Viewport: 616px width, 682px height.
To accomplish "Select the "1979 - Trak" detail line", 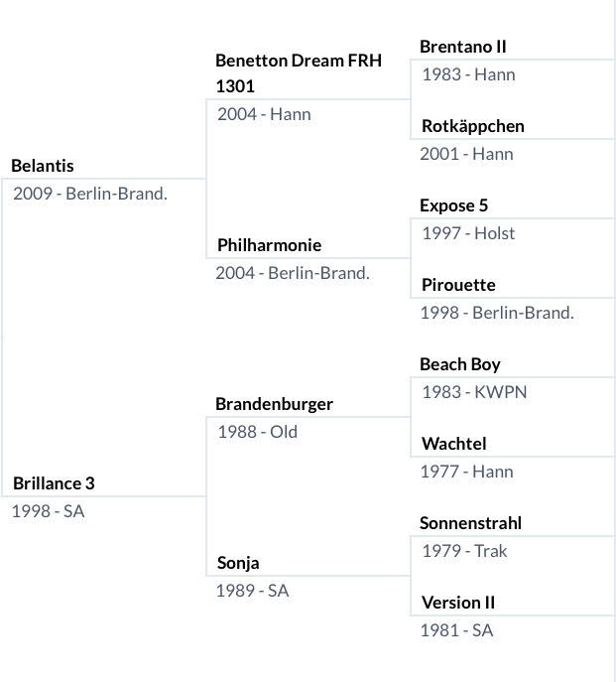I will click(464, 551).
